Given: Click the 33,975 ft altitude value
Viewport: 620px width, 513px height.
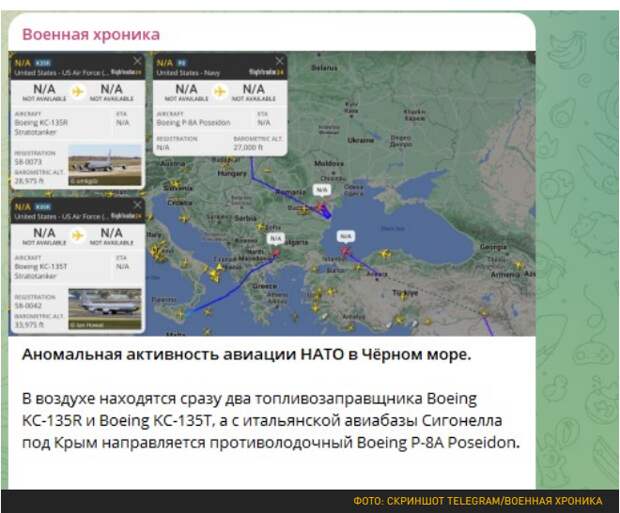Looking at the screenshot, I should [x=28, y=325].
